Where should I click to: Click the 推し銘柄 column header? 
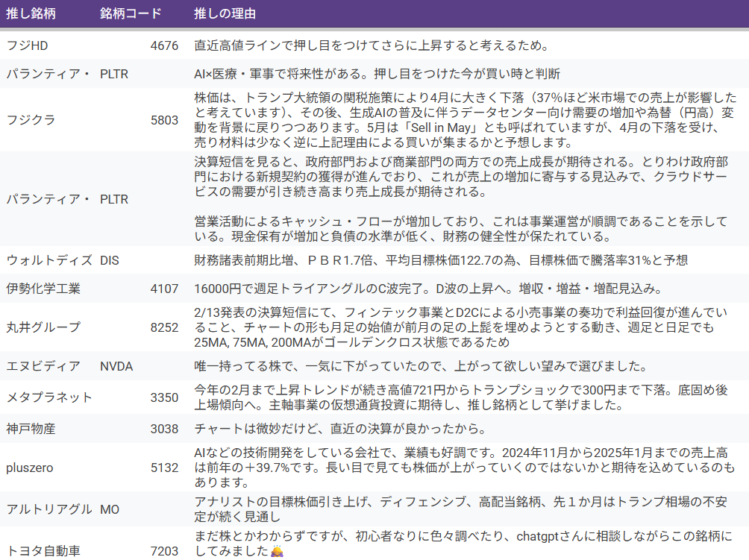click(32, 14)
